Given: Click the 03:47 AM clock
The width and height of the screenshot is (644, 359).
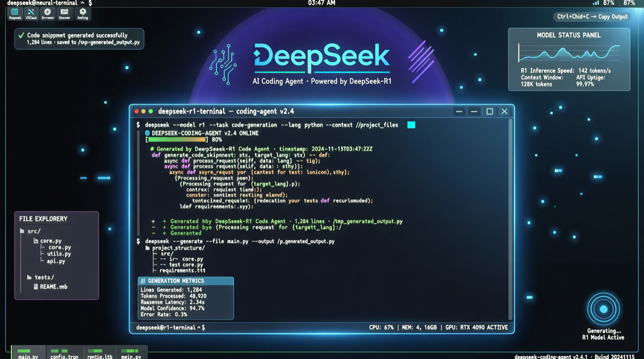Looking at the screenshot, I should (321, 3).
